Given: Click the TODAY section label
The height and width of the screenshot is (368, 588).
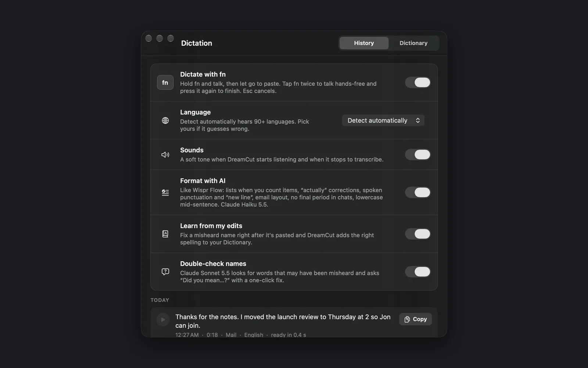Looking at the screenshot, I should coord(160,300).
